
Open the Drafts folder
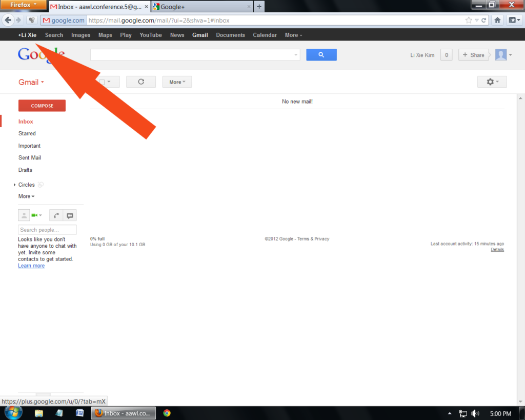point(25,170)
